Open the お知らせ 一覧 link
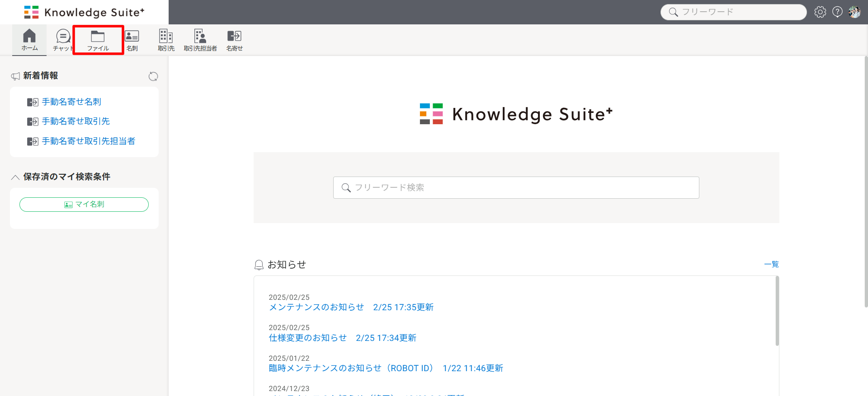Screen dimensions: 868x396 (771, 264)
